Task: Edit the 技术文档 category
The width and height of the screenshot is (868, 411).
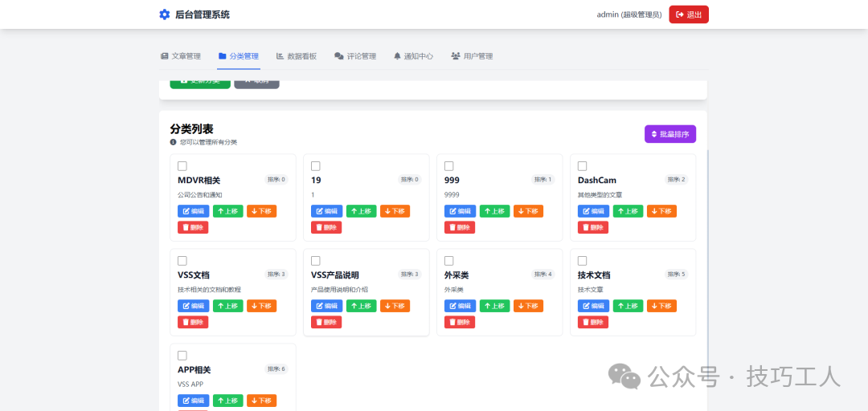Action: pos(593,305)
